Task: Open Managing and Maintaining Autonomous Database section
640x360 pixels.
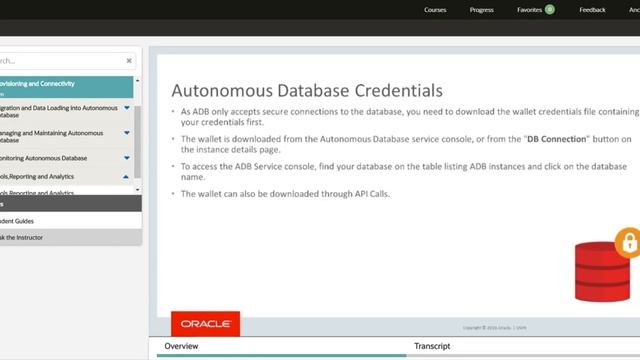Action: 51,136
